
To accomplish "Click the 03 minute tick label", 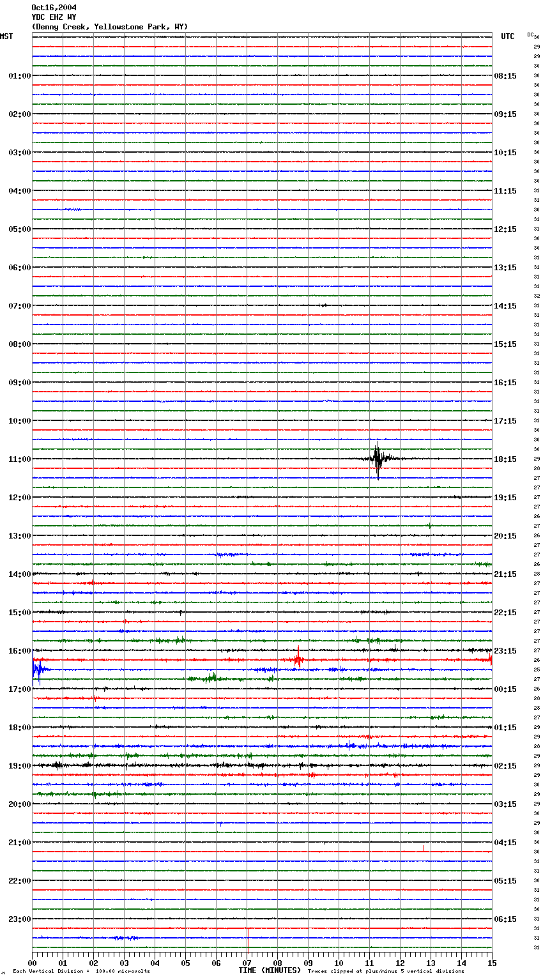I will click(x=124, y=963).
